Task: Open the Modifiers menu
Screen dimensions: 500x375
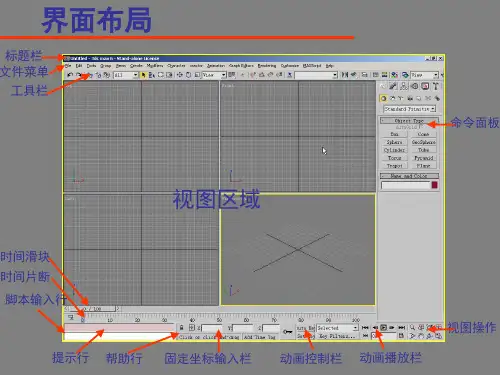Action: (x=155, y=66)
